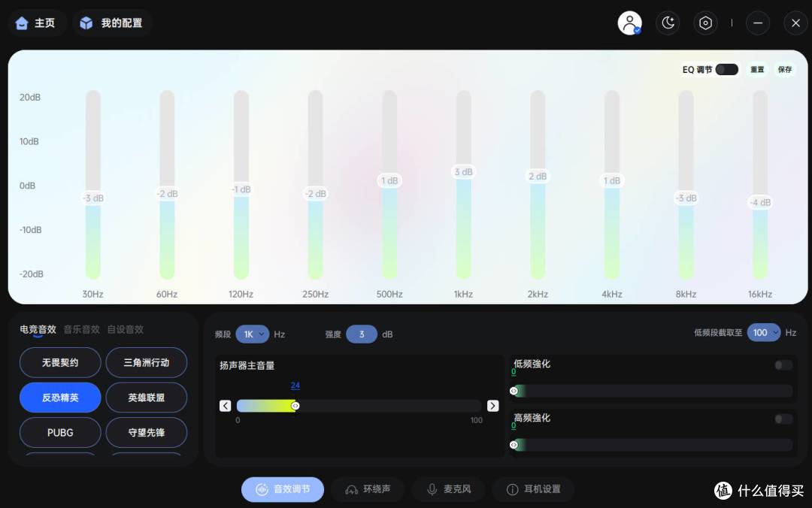
Task: Select the 音乐音效 music sound tab
Action: (x=81, y=329)
